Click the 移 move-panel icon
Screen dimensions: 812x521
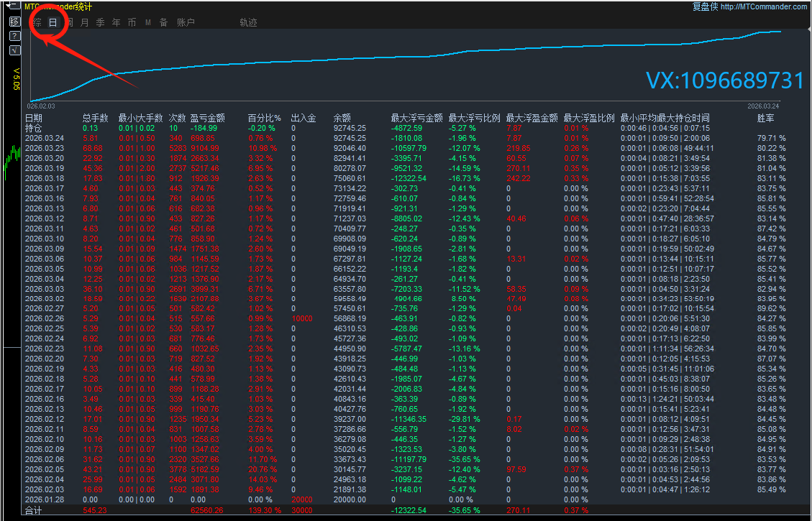coord(14,22)
